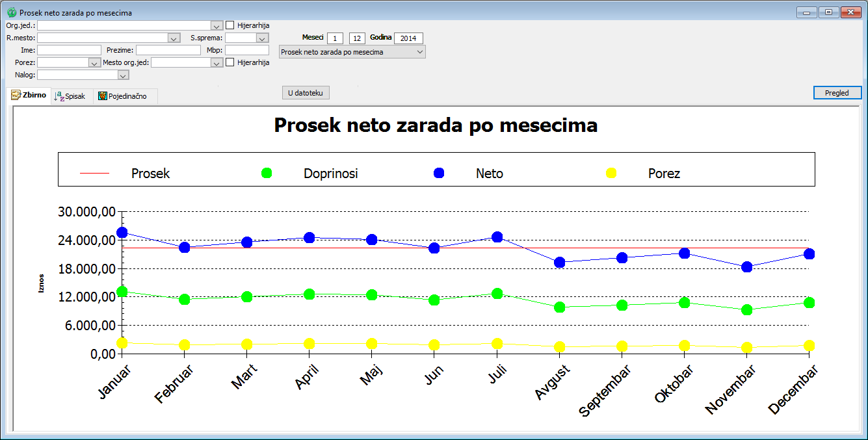Open the report type dropdown showing Prosek neto zarada
This screenshot has height=440, width=868.
click(419, 52)
